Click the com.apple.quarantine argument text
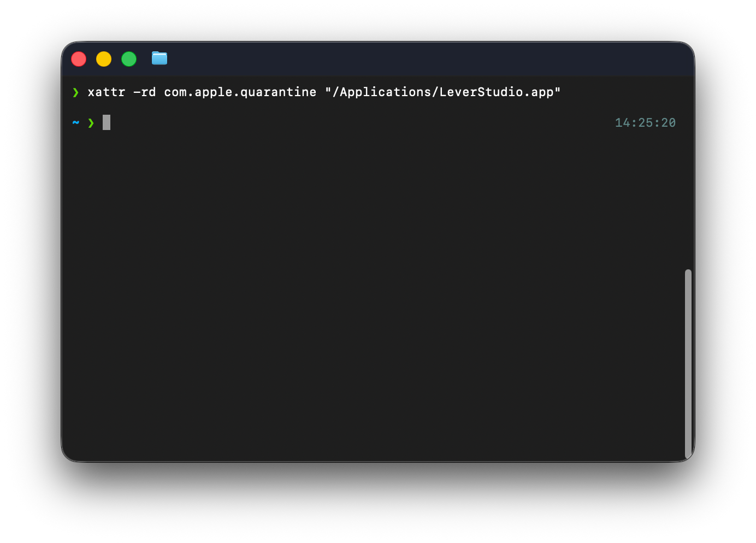The image size is (756, 543). (240, 92)
